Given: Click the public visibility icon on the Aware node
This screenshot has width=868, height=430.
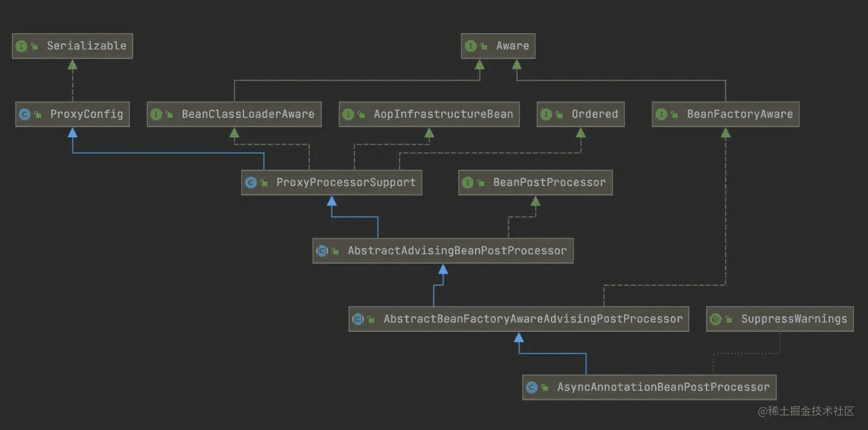Looking at the screenshot, I should coord(485,46).
